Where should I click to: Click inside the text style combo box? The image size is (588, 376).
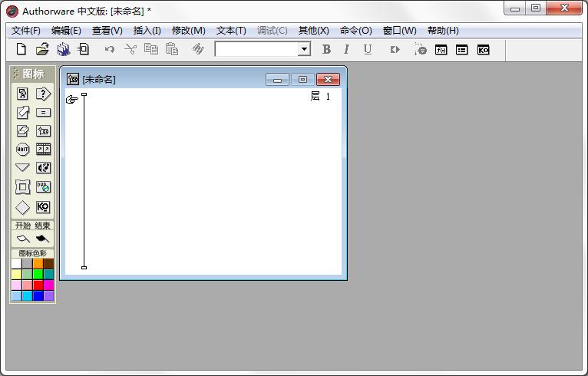point(256,49)
